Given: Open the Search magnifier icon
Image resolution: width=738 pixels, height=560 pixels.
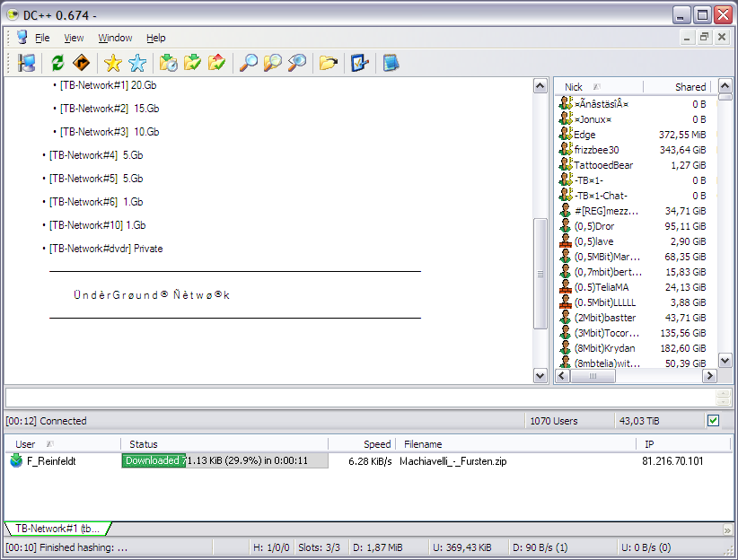Looking at the screenshot, I should [248, 63].
